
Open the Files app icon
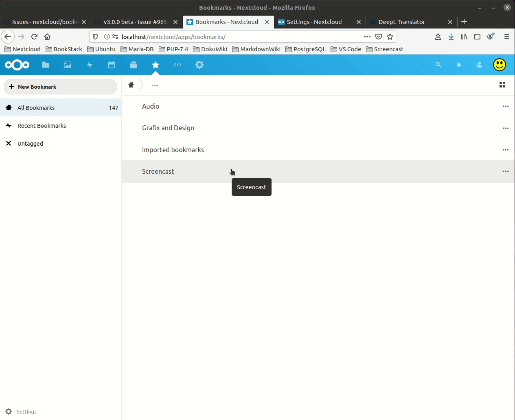(x=46, y=65)
